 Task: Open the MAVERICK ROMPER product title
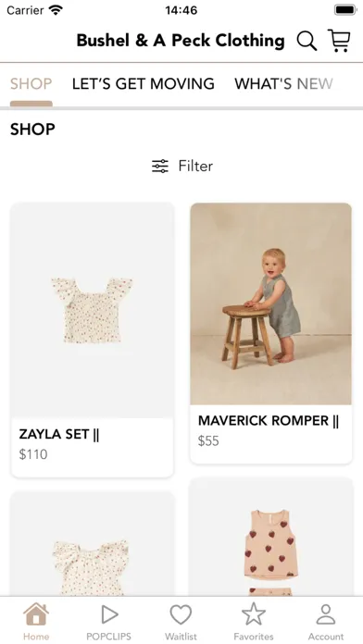[x=269, y=421]
